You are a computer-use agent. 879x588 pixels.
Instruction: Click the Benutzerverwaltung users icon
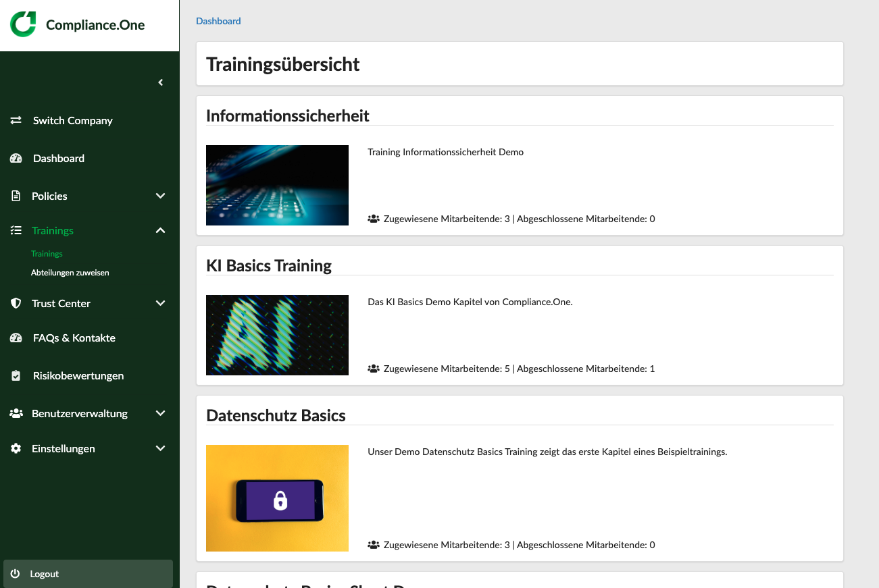point(16,413)
